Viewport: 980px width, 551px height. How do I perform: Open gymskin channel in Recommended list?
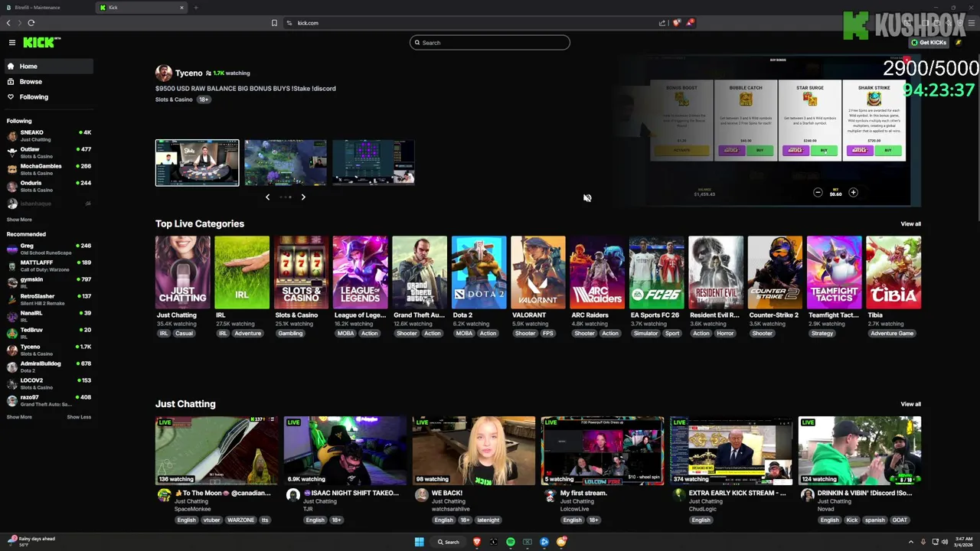tap(48, 283)
